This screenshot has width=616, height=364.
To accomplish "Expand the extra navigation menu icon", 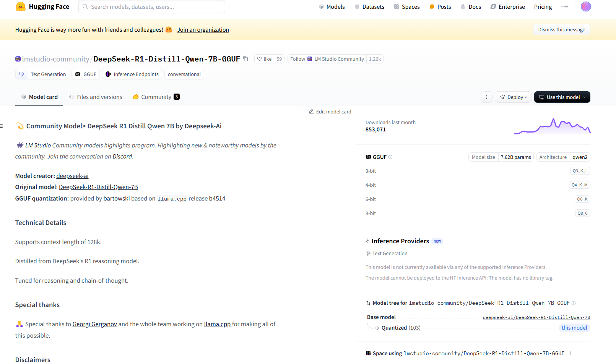I will [565, 6].
